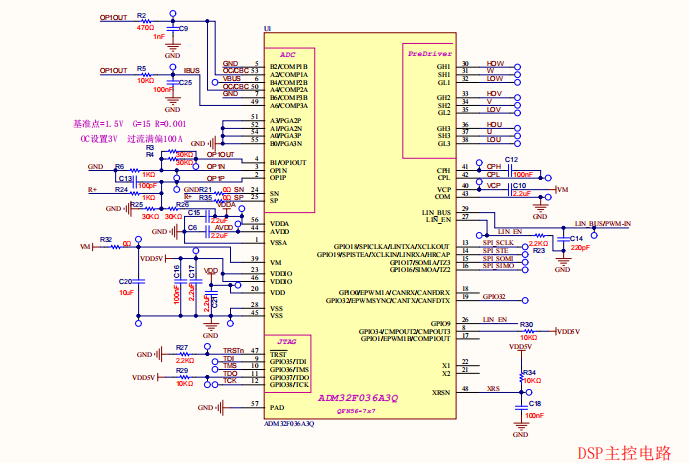Click the HOW net label at GH1
This screenshot has width=689, height=463.
coord(495,63)
